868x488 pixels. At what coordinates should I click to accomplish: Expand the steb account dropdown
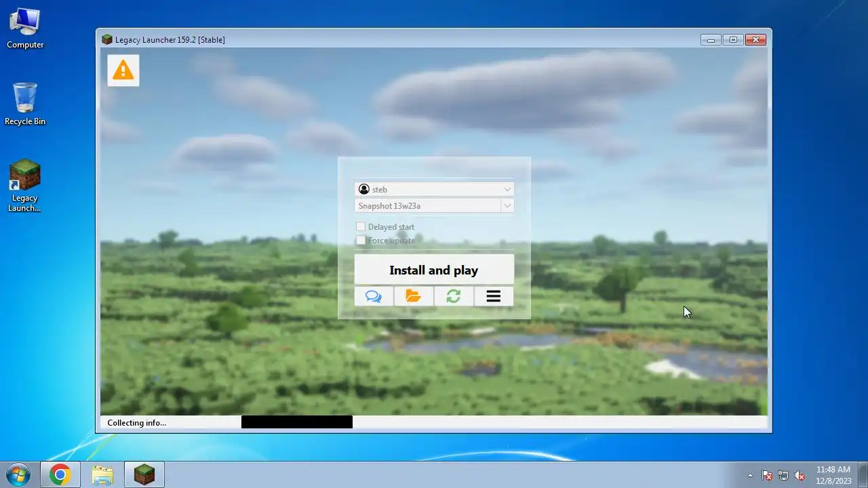434,189
